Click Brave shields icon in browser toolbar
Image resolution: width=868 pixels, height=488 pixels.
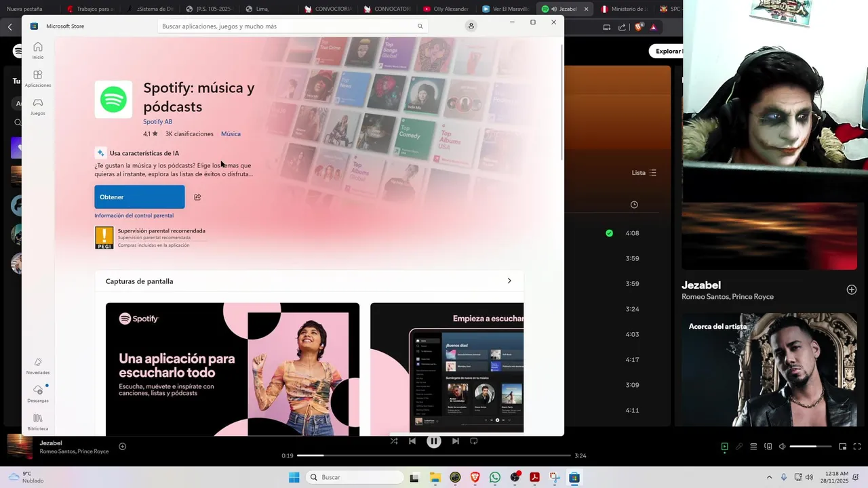coord(639,27)
